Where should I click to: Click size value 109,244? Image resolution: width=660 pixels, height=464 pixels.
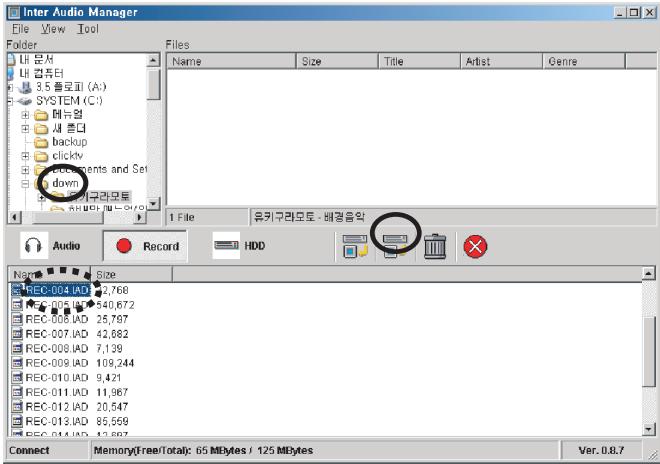pos(115,363)
